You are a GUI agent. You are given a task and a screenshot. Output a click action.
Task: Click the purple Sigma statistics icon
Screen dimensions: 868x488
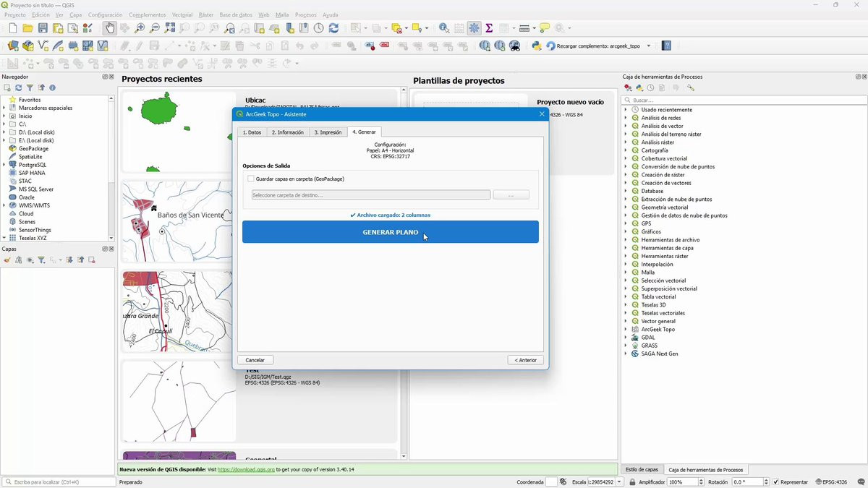[x=489, y=28]
